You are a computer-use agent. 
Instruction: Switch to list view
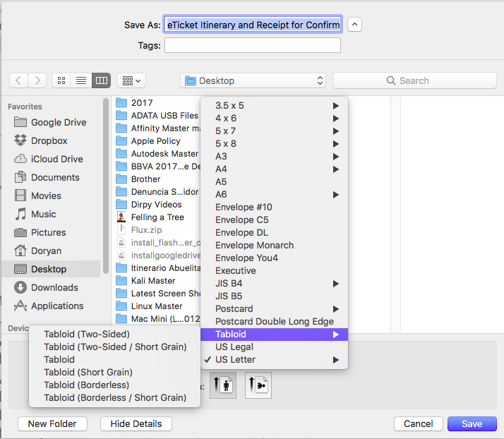point(81,80)
